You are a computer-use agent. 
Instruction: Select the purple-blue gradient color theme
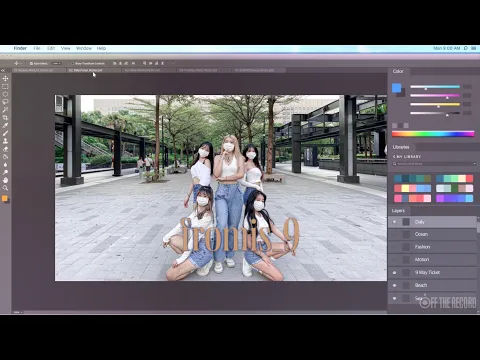[x=455, y=199]
